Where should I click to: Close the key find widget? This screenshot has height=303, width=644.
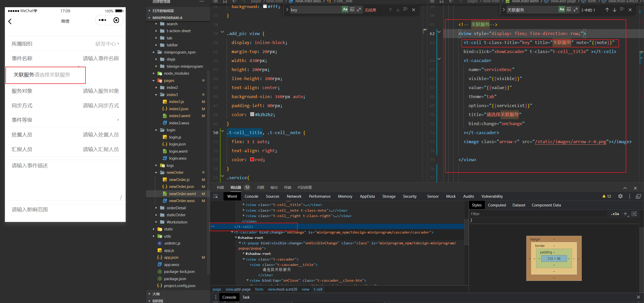pos(414,10)
